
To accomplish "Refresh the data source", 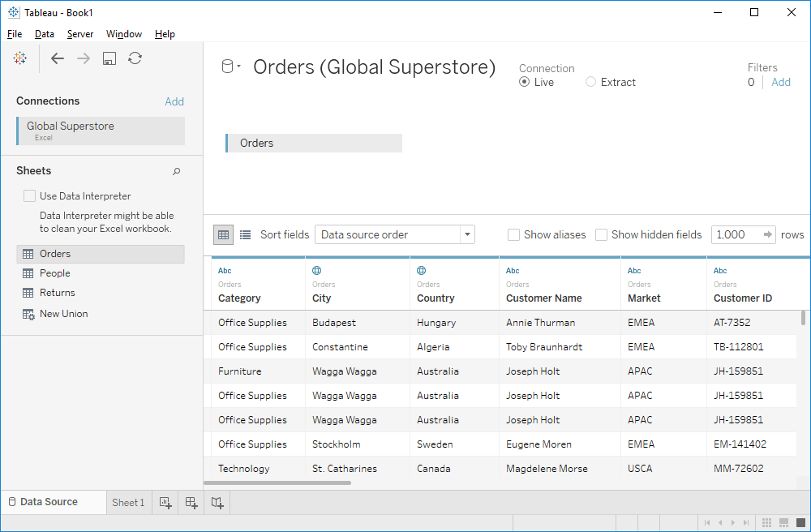I will (x=135, y=58).
